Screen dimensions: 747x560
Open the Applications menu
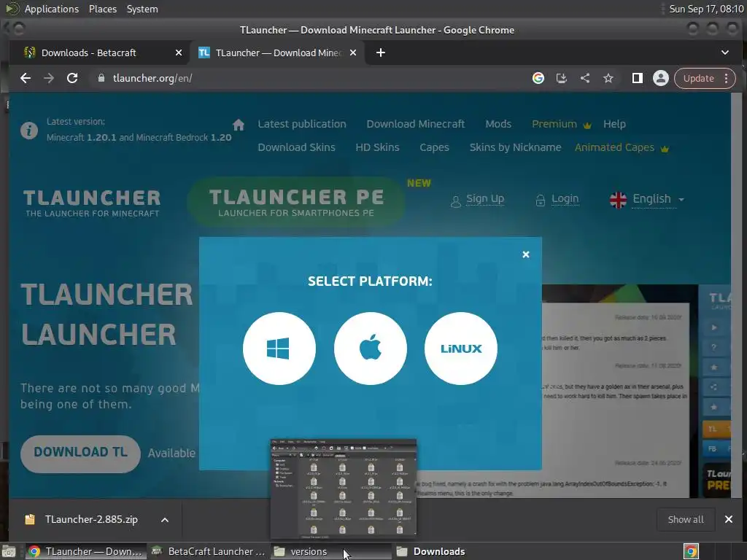click(x=52, y=9)
